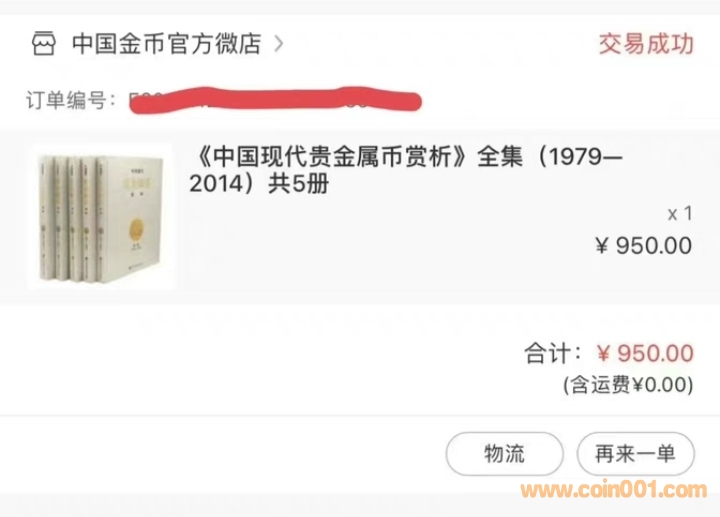720x517 pixels.
Task: Click the item price ¥950.00
Action: 644,246
